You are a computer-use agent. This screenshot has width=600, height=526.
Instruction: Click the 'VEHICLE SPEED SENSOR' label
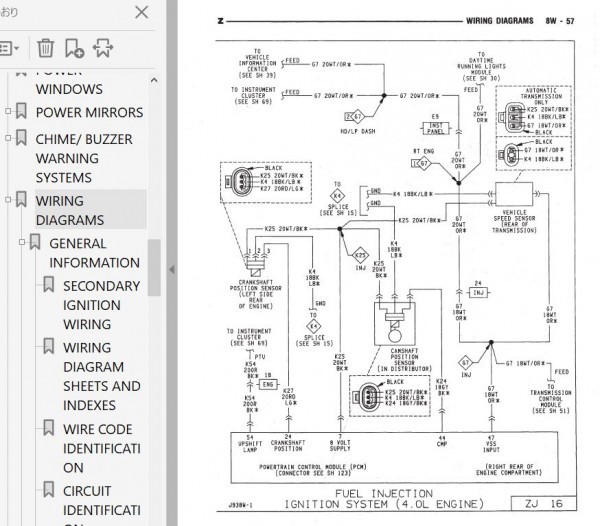tap(514, 221)
